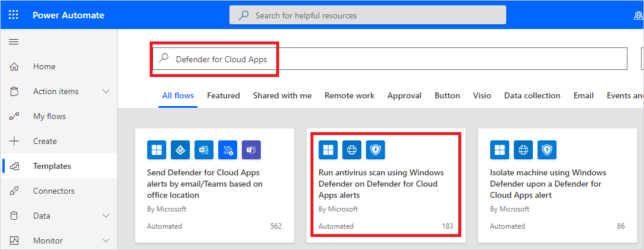Select the Email tab
This screenshot has width=644, height=250.
coord(584,96)
